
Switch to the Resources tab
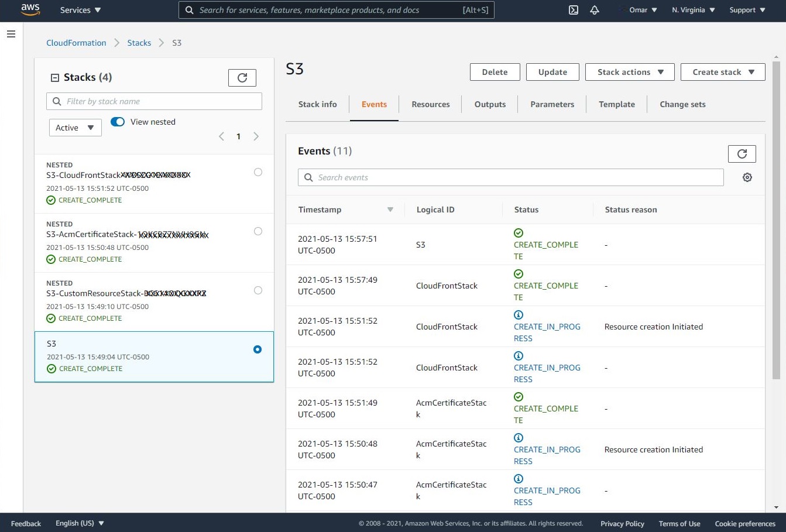[431, 104]
